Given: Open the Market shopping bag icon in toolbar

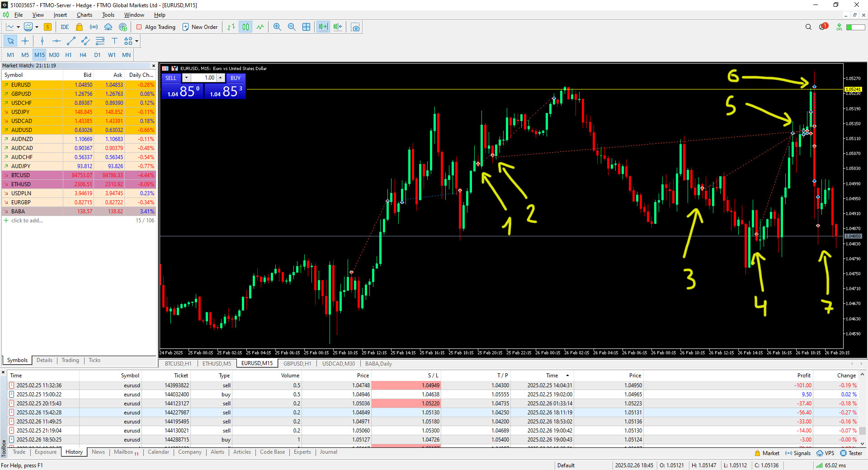Looking at the screenshot, I should 79,27.
